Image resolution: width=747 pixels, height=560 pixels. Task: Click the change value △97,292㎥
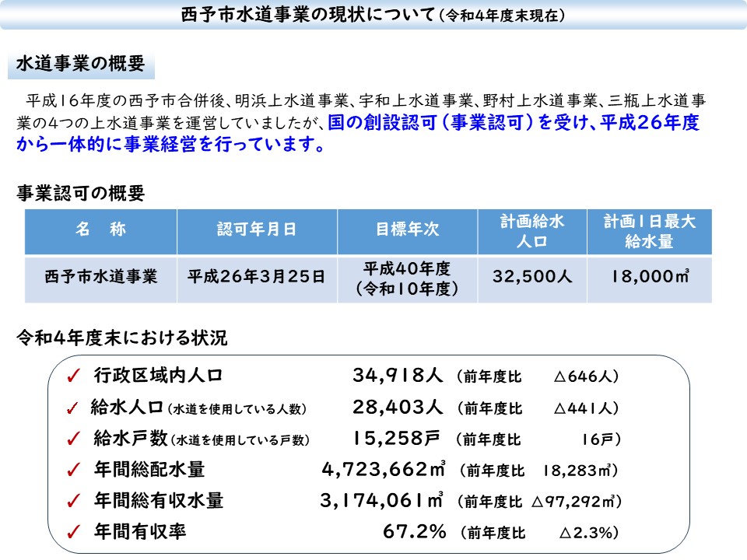(x=572, y=502)
